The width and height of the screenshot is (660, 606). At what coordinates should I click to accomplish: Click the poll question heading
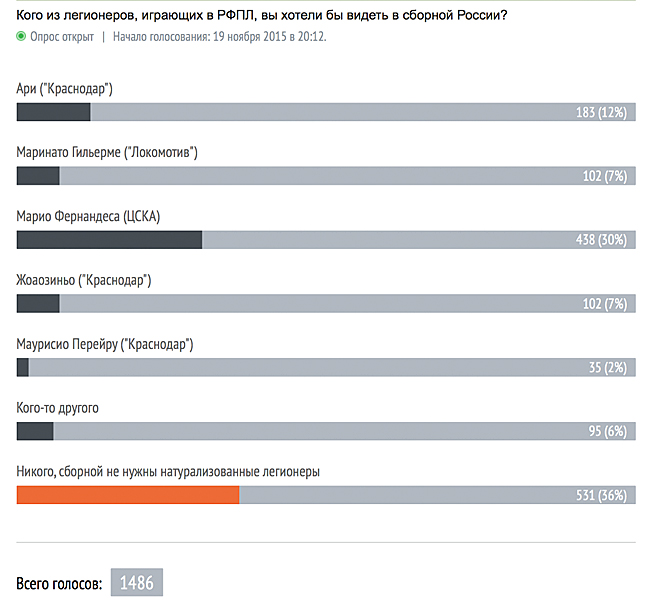tap(262, 16)
